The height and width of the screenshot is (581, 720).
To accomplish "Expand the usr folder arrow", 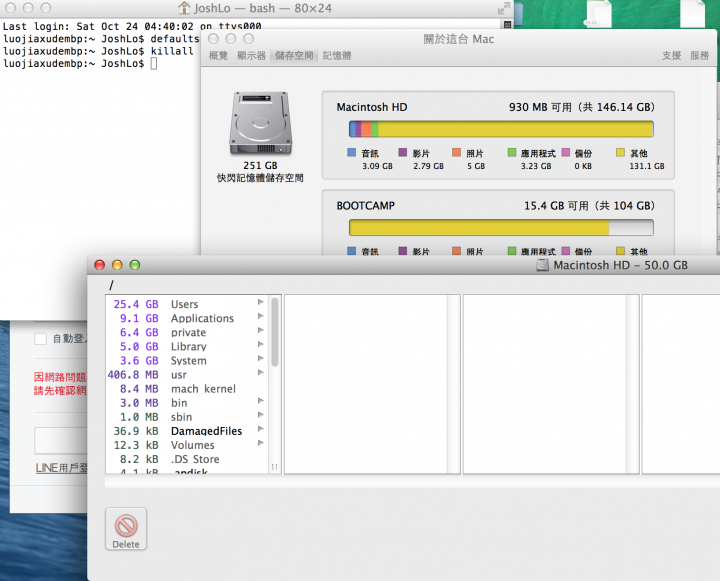I will [260, 373].
